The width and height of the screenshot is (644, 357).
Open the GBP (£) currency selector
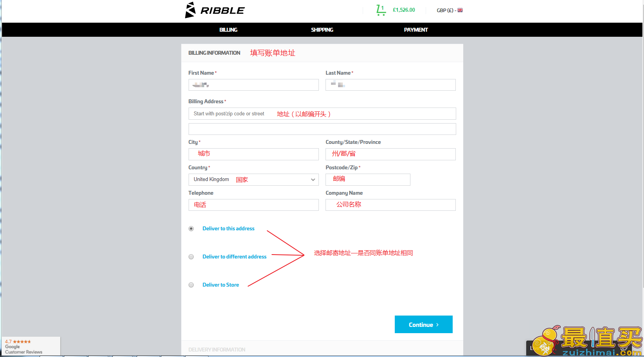click(450, 10)
